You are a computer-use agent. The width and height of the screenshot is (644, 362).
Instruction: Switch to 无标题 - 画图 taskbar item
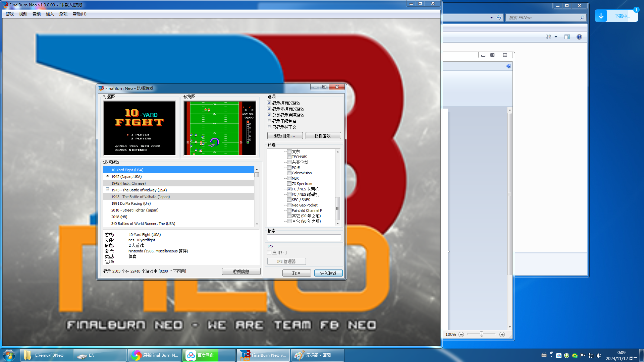point(318,355)
